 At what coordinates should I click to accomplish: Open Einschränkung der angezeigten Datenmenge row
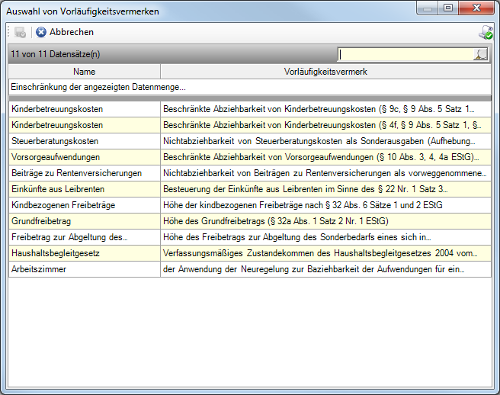[250, 87]
